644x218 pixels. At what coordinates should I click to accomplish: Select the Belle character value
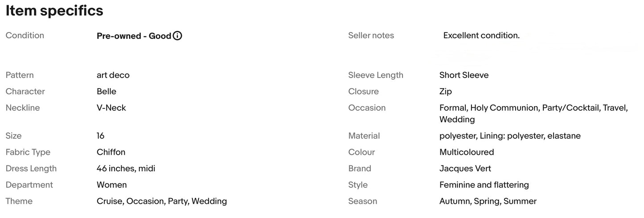pos(107,92)
